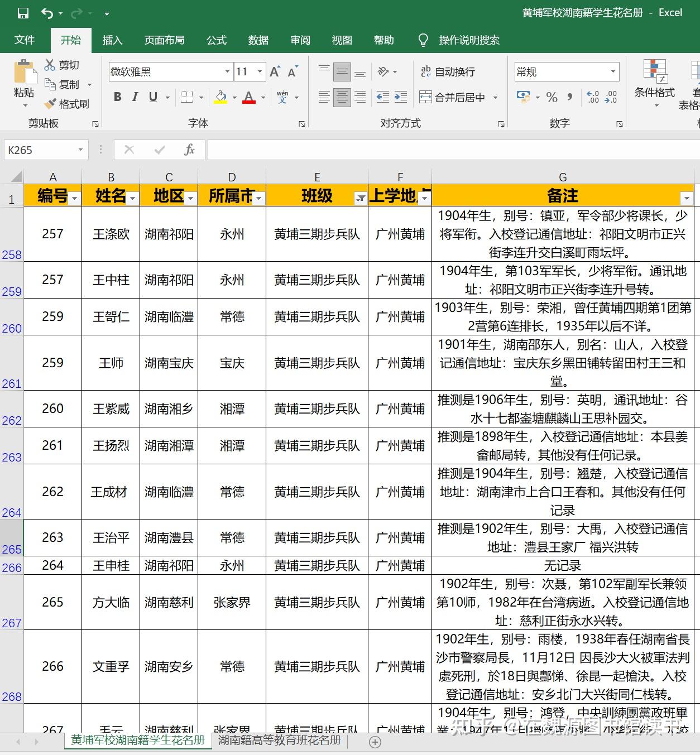Open filter dropdown on 地区 header
Viewport: 700px width, 755px height.
coord(191,198)
